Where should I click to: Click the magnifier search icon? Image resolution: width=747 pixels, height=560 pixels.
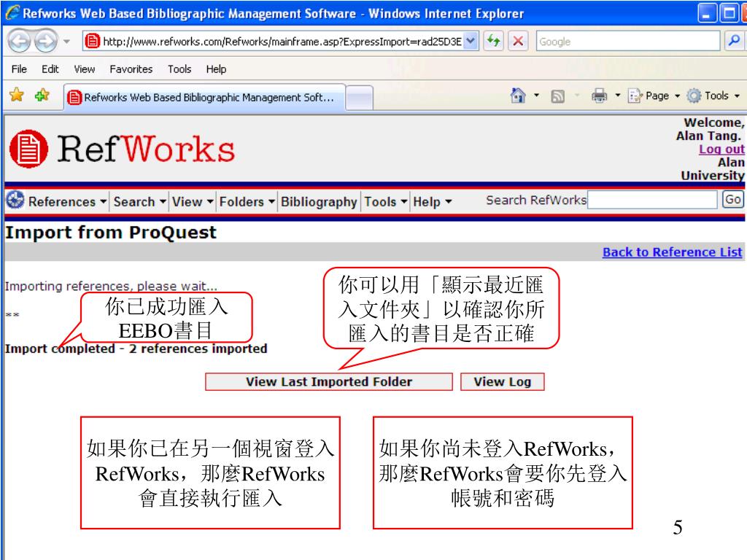click(x=734, y=41)
